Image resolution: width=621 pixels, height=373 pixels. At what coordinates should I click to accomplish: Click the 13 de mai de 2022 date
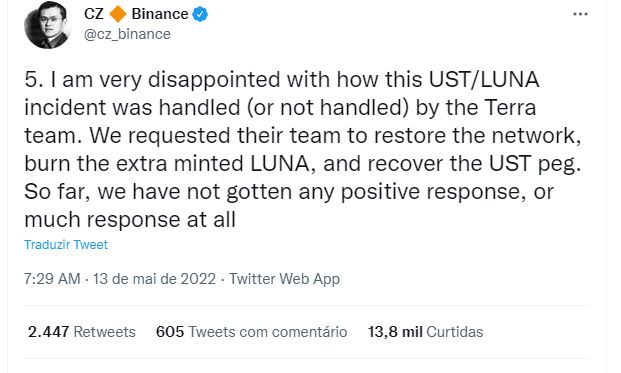point(154,279)
